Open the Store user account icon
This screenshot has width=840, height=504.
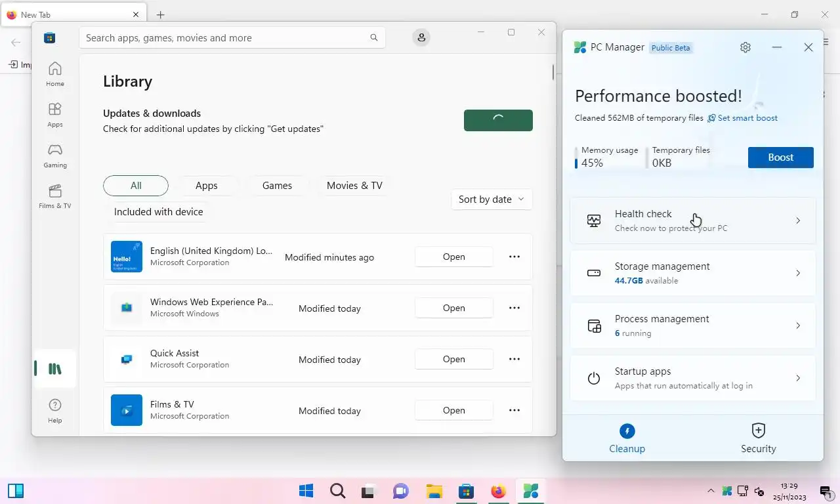(x=421, y=38)
